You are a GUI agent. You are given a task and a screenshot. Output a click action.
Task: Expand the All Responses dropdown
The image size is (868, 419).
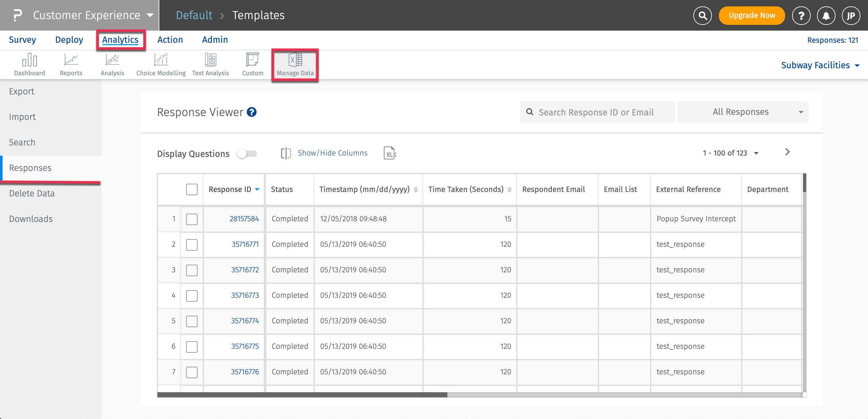[x=742, y=112]
